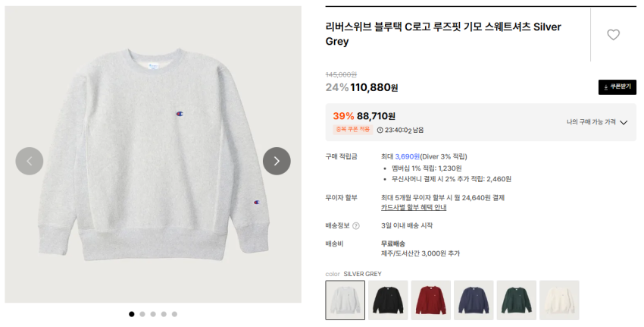Choose the cream sweatshirt color
This screenshot has height=327, width=644.
tap(559, 300)
